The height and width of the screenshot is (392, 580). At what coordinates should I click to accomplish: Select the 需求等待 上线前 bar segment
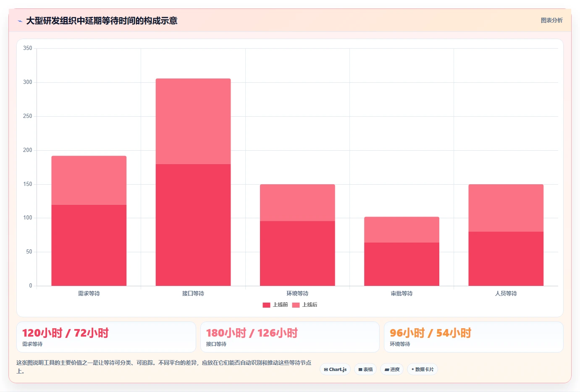point(89,245)
